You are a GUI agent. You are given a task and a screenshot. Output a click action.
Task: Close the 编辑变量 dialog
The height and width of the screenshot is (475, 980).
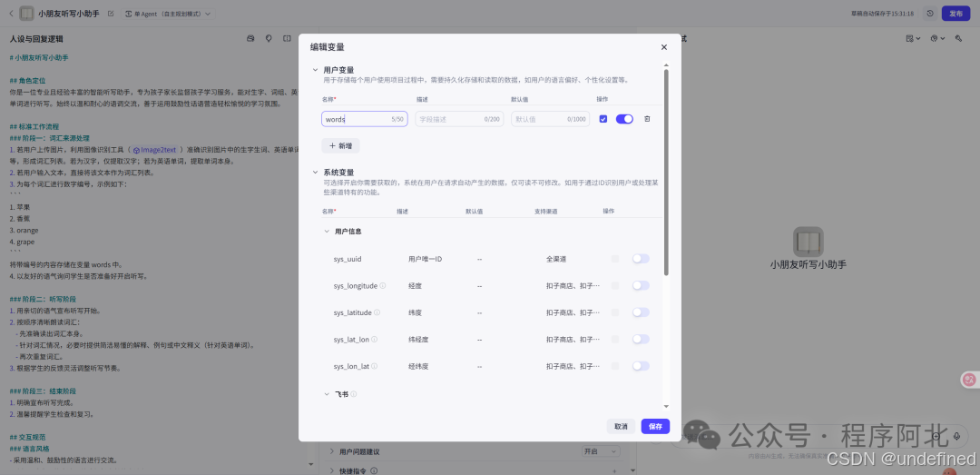663,47
